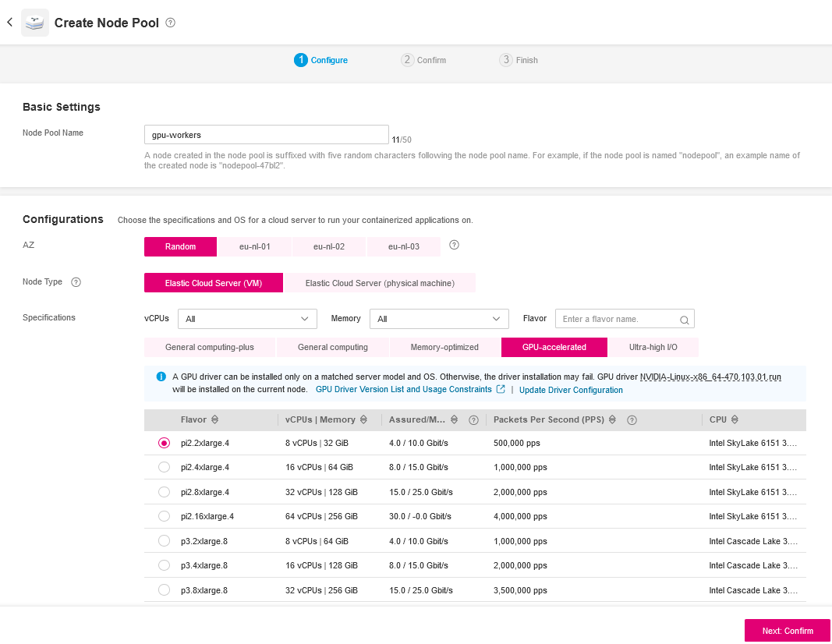Open GPU Driver Version List and Usage Constraints link

pyautogui.click(x=403, y=389)
